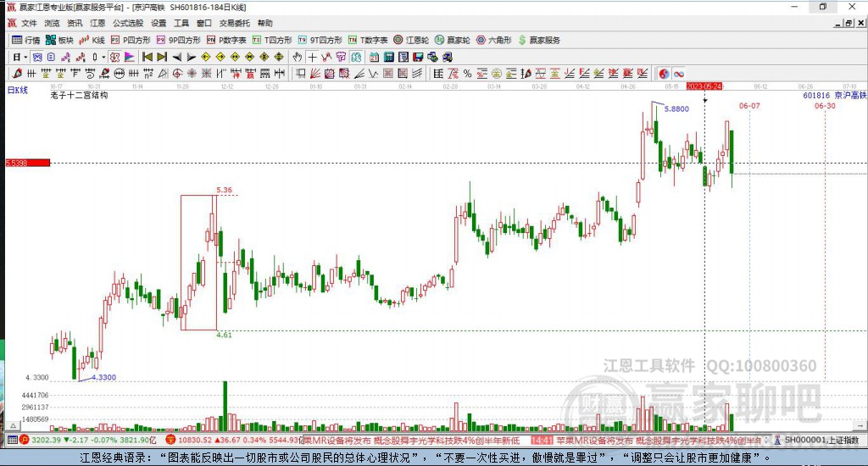Click the 5.8800 high price label

point(676,109)
